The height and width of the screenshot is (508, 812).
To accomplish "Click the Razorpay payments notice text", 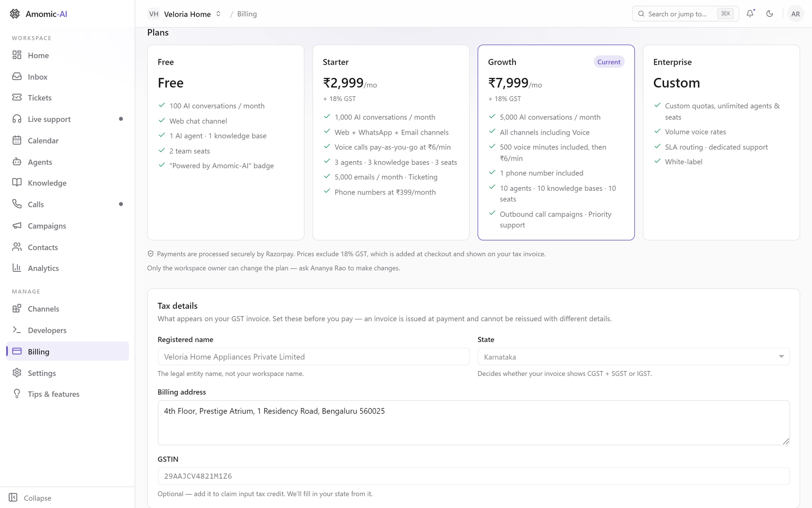I will coord(351,254).
